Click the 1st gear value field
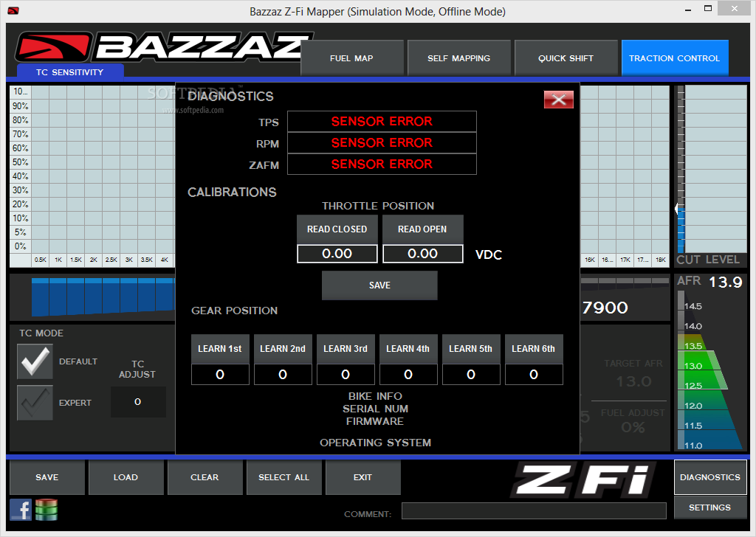 [x=220, y=374]
